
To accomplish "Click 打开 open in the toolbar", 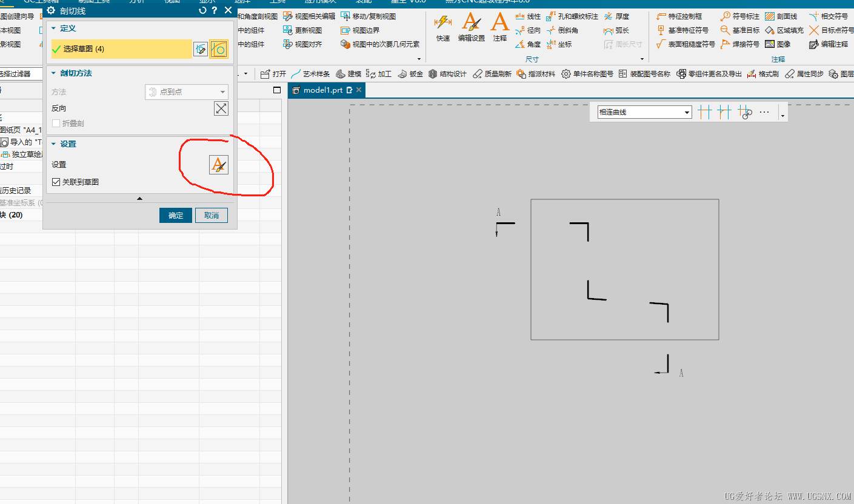I will click(273, 74).
